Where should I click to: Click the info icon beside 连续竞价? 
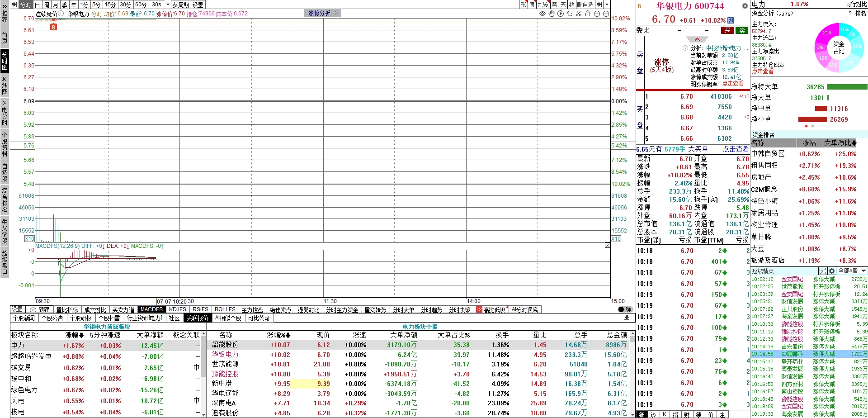(x=61, y=14)
